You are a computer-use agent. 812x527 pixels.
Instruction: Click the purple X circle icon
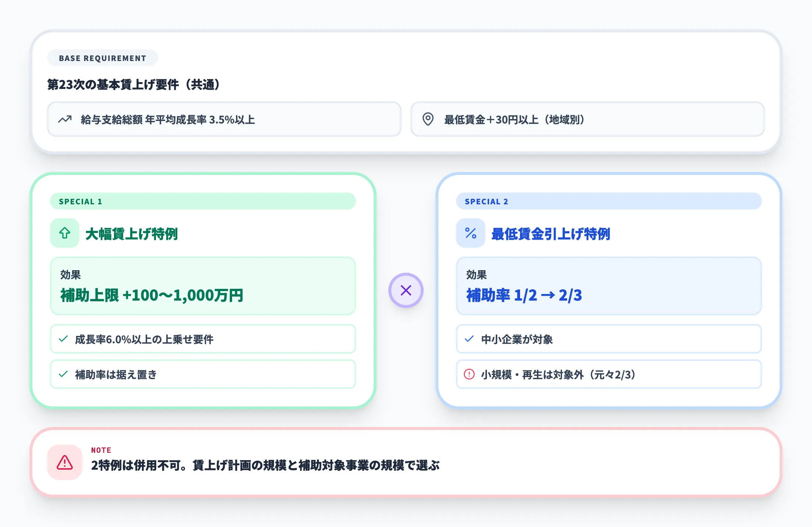point(406,290)
